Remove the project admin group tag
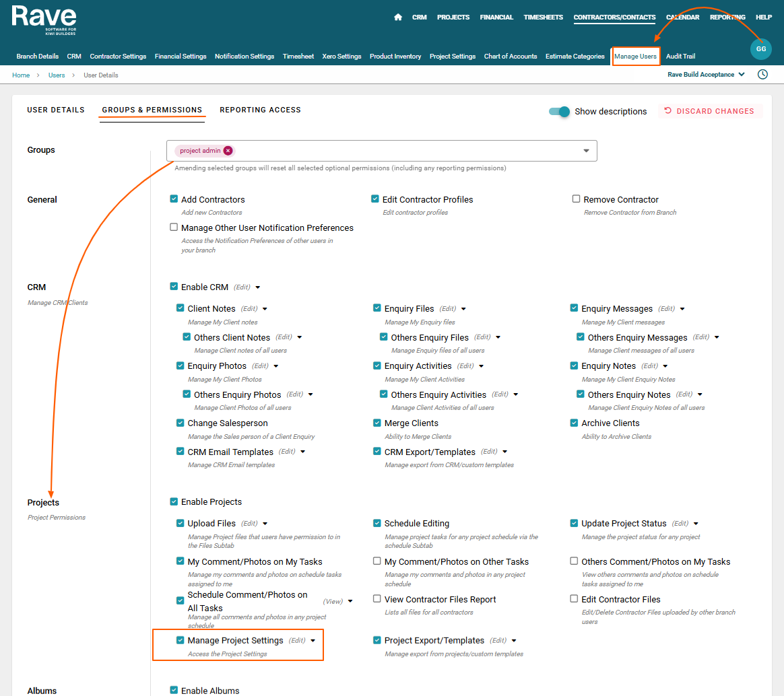Image resolution: width=784 pixels, height=696 pixels. coord(228,150)
